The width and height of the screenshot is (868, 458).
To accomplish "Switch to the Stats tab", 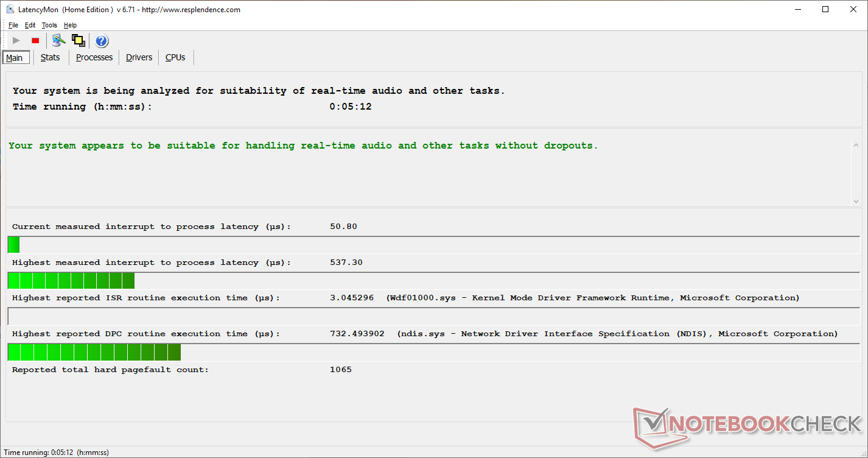I will (x=51, y=57).
